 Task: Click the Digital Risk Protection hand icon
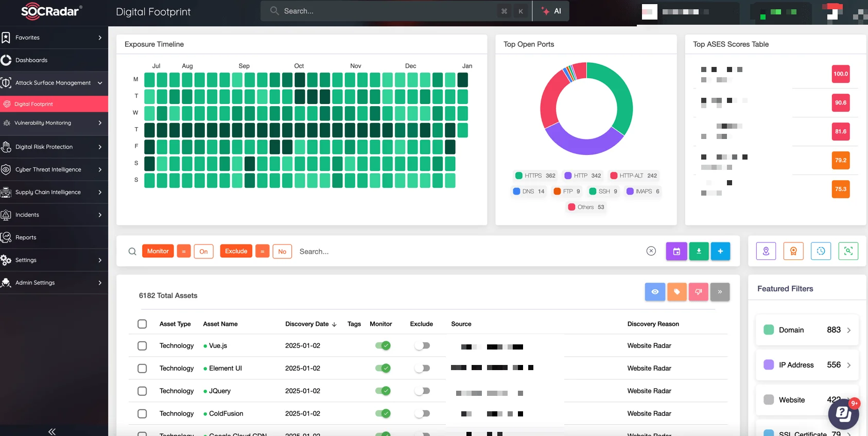click(6, 147)
